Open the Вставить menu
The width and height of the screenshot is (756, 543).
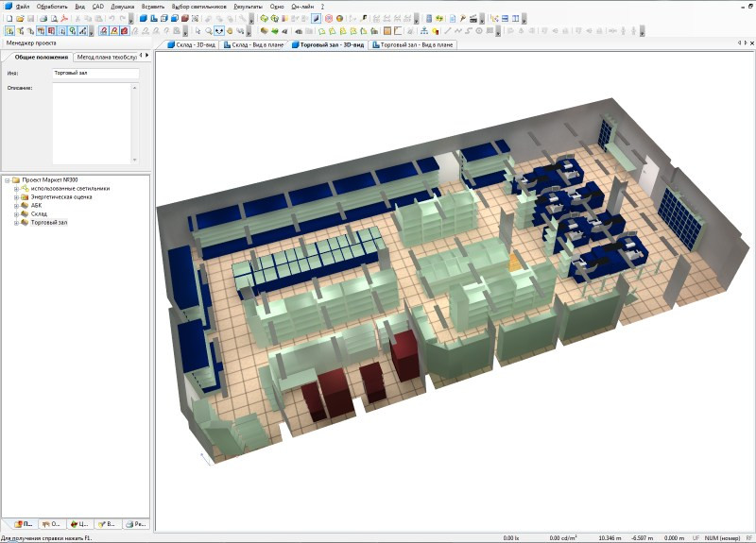(x=153, y=7)
